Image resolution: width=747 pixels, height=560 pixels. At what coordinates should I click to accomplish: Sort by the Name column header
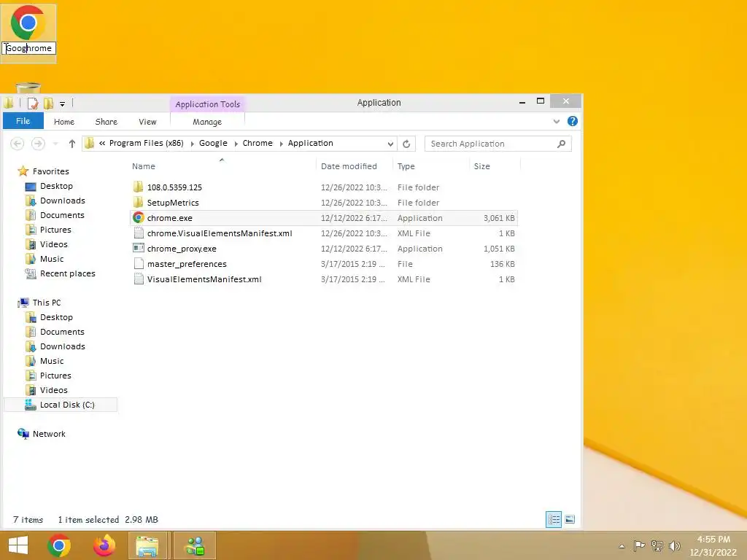[x=144, y=166]
